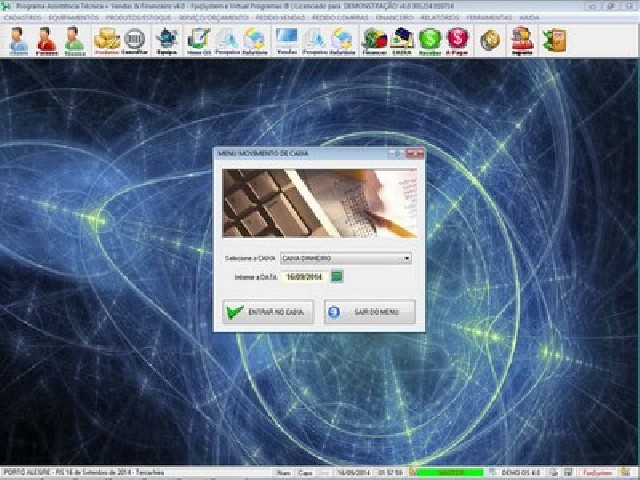Viewport: 640px width, 480px height.
Task: Click the exit door toolbar icon
Action: 554,40
